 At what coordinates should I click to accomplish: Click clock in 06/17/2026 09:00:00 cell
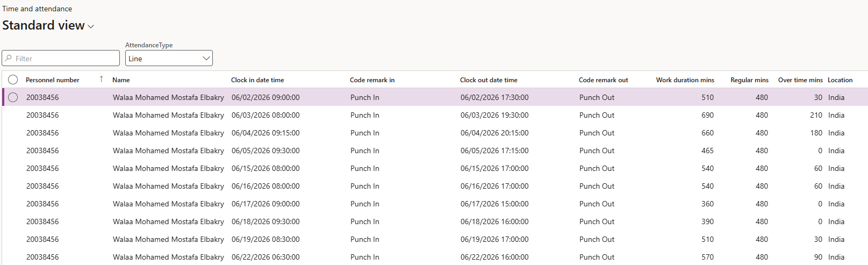click(266, 204)
